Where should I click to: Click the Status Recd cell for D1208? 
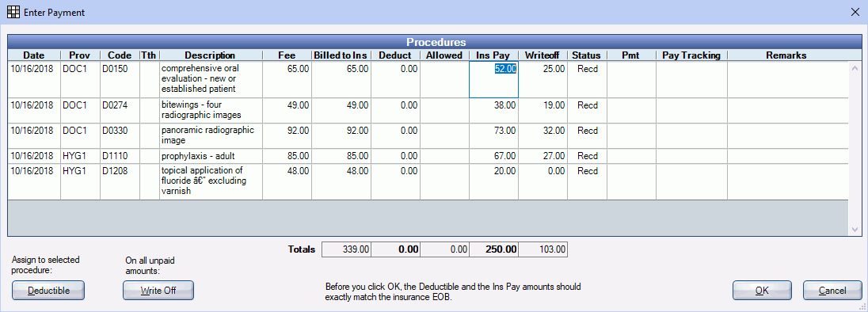click(x=588, y=181)
